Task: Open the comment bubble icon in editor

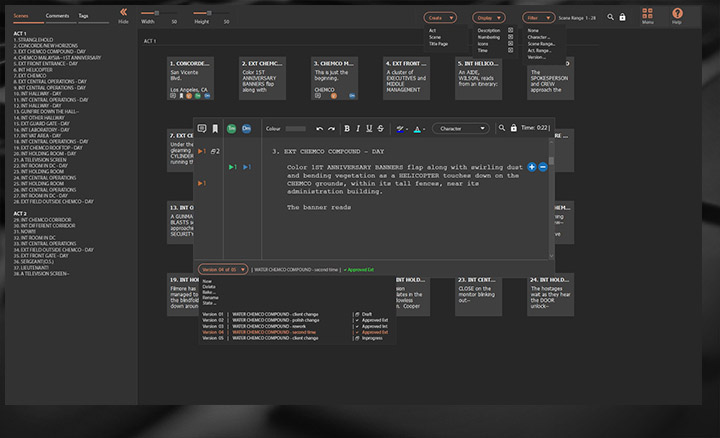Action: pyautogui.click(x=202, y=128)
